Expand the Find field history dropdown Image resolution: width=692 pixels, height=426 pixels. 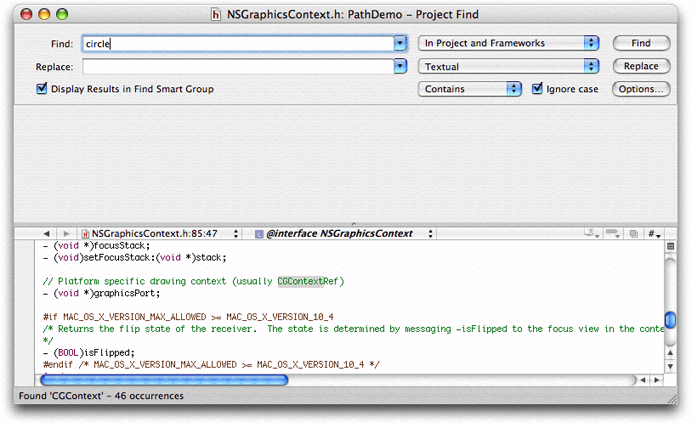[x=401, y=44]
